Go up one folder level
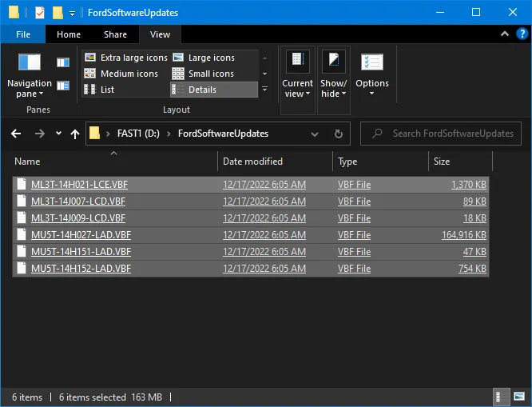Image resolution: width=532 pixels, height=407 pixels. [75, 134]
